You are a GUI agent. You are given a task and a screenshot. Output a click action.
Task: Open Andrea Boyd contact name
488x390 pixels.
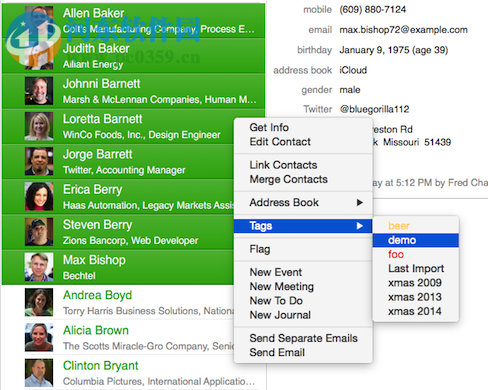[x=97, y=295]
